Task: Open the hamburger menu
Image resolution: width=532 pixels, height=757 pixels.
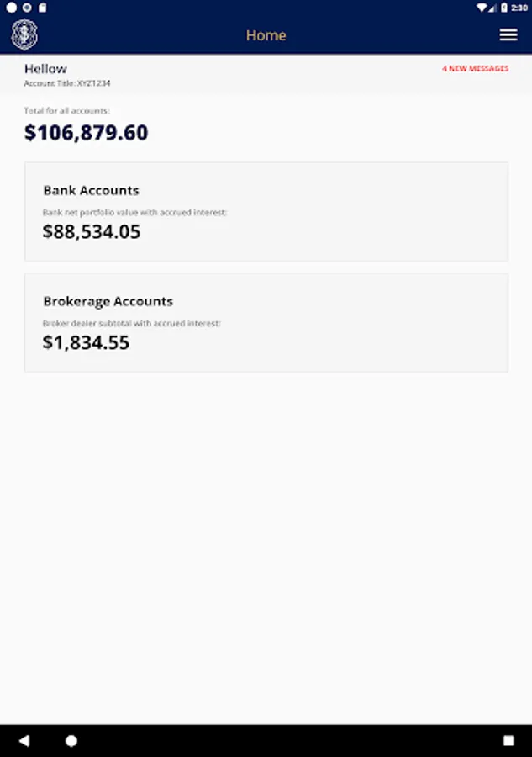Action: pyautogui.click(x=508, y=34)
